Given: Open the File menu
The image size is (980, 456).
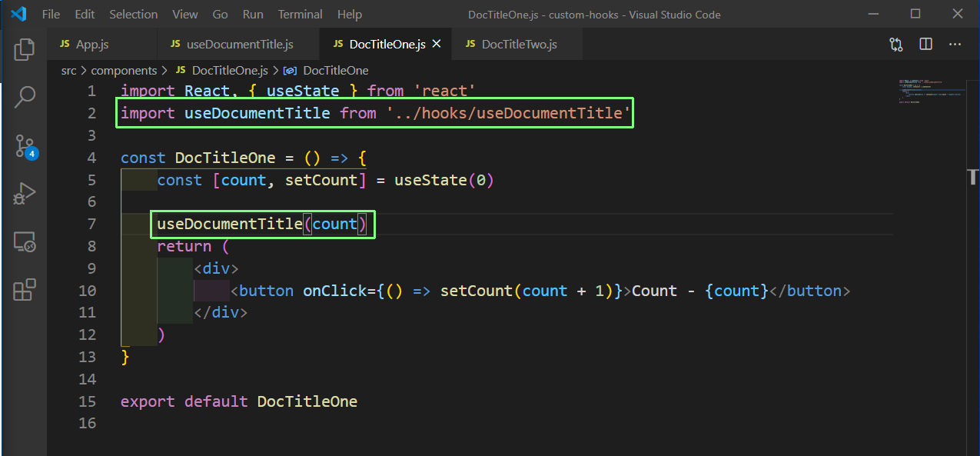Looking at the screenshot, I should point(51,15).
